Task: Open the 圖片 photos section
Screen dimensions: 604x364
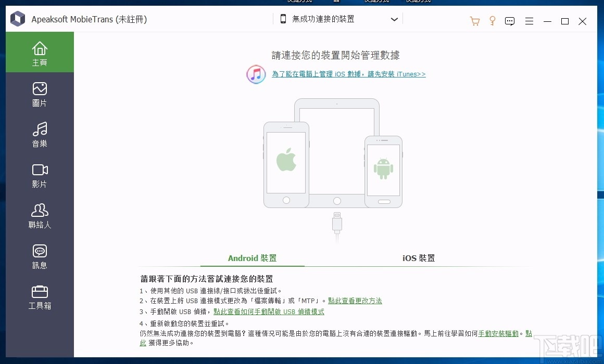Action: tap(40, 94)
